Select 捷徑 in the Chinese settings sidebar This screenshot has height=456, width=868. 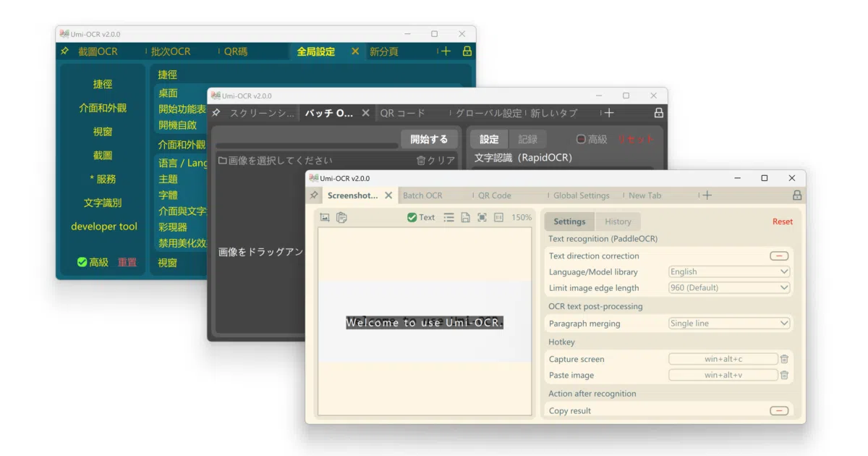tap(103, 84)
